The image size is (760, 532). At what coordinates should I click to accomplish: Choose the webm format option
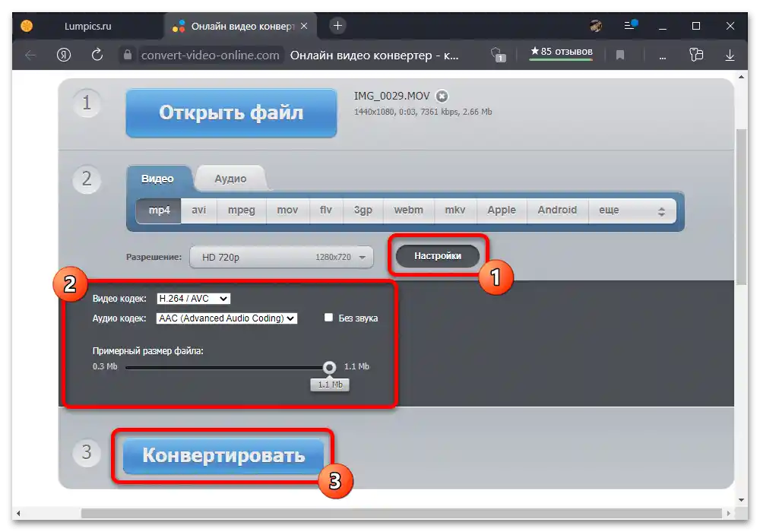click(x=408, y=211)
